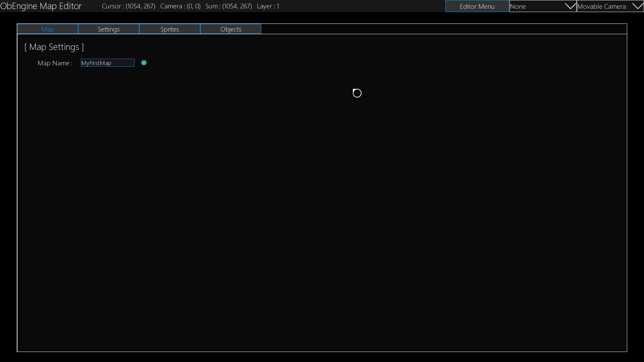The width and height of the screenshot is (644, 362).
Task: Click the Camera position readout
Action: [180, 6]
